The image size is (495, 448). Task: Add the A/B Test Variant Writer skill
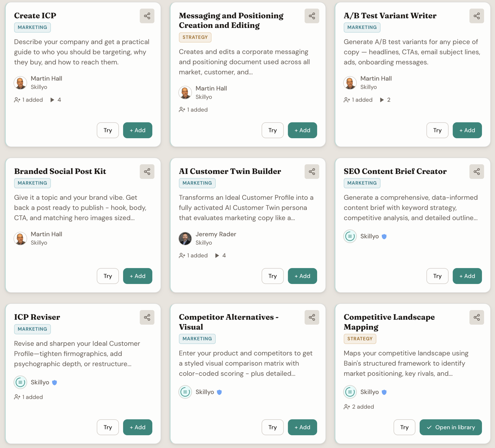point(467,130)
